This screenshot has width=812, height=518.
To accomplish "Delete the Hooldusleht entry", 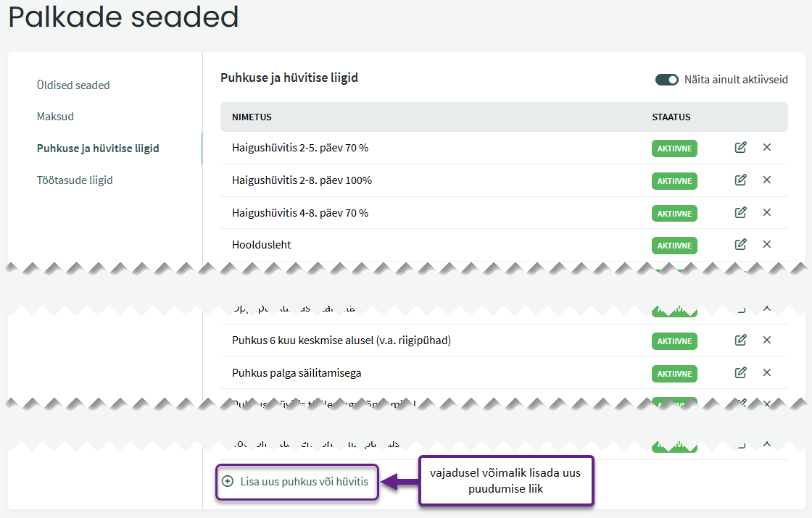I will coord(767,245).
